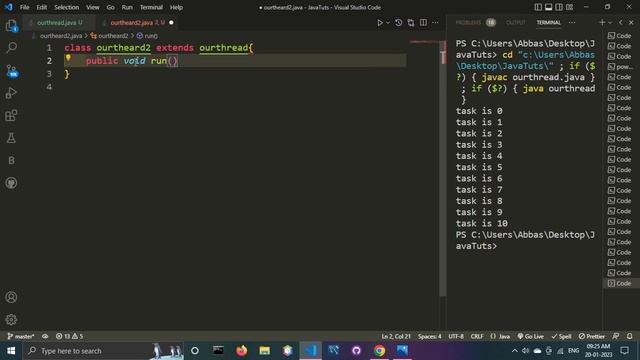The image size is (640, 360).
Task: Close the terminal panel
Action: [631, 23]
